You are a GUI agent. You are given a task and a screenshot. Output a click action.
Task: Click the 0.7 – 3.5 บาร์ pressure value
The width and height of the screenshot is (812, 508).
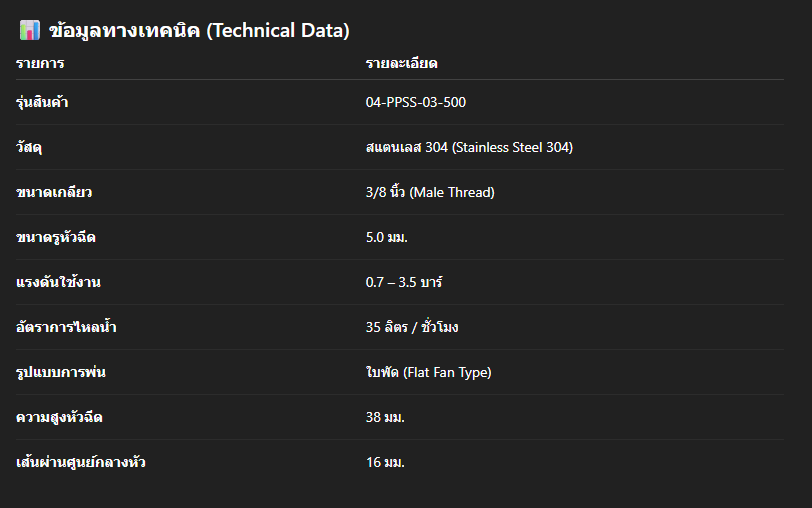pyautogui.click(x=404, y=282)
